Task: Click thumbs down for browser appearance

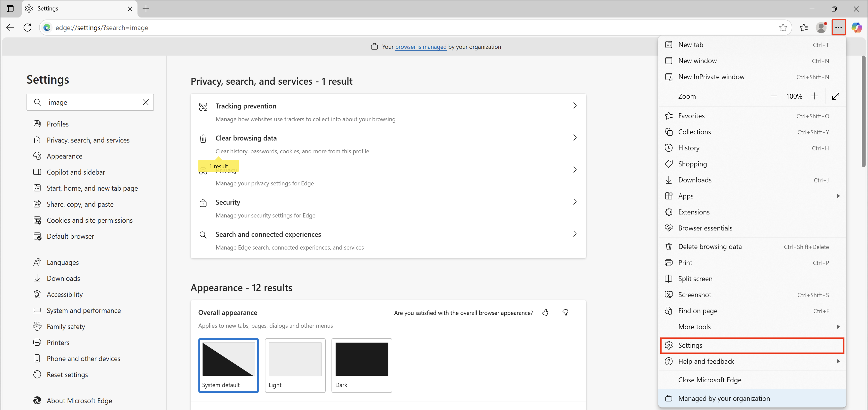Action: click(565, 313)
